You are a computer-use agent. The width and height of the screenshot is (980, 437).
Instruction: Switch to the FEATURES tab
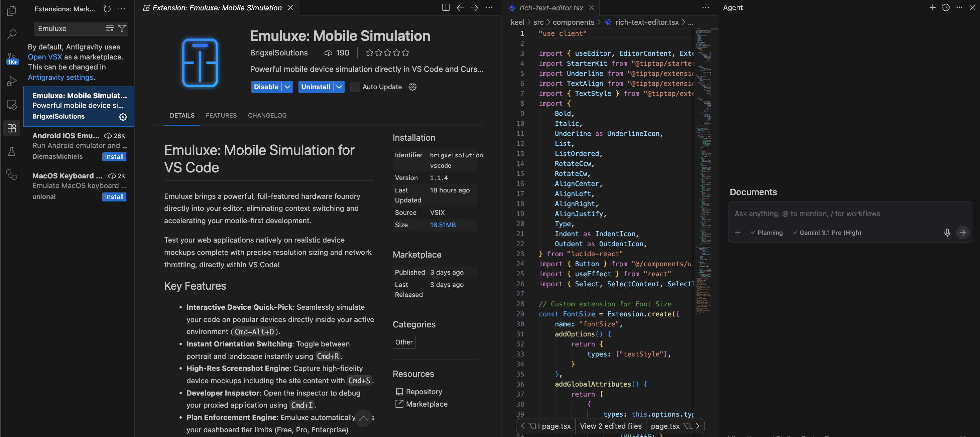[221, 115]
